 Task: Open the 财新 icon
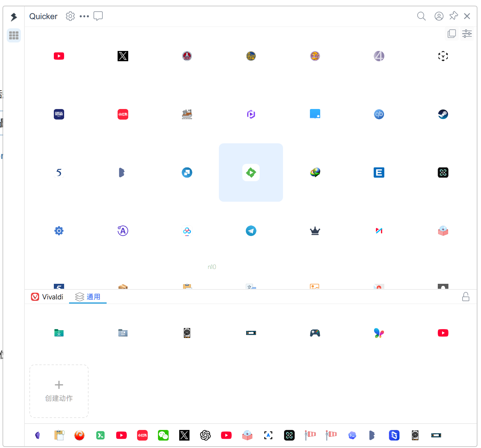[x=59, y=114]
